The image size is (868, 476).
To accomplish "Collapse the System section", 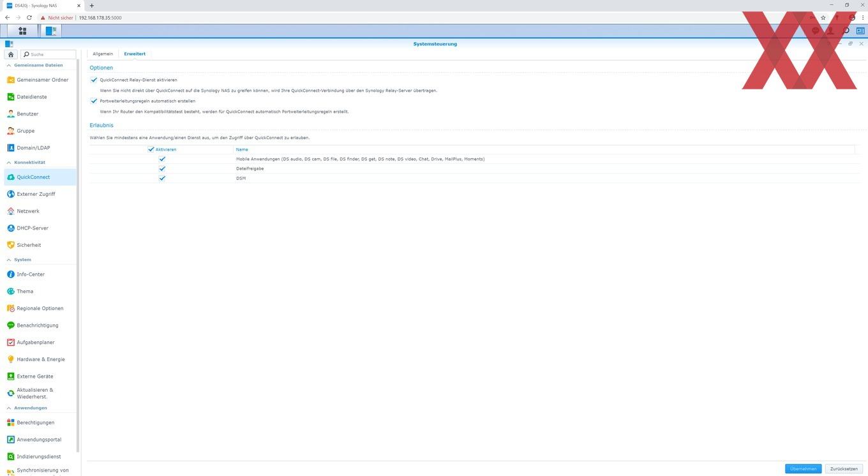I will (8, 260).
